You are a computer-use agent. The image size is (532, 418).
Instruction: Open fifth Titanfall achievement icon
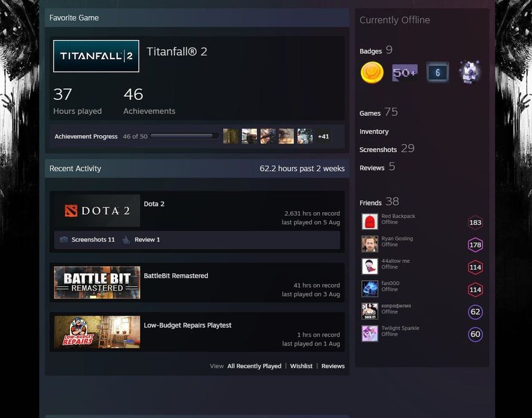305,136
